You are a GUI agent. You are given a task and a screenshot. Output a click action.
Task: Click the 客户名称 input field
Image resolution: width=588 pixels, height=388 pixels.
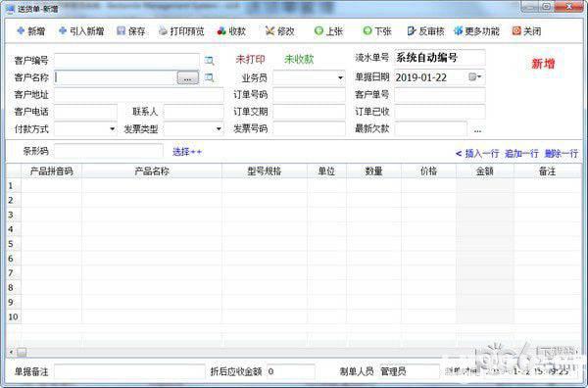[116, 77]
